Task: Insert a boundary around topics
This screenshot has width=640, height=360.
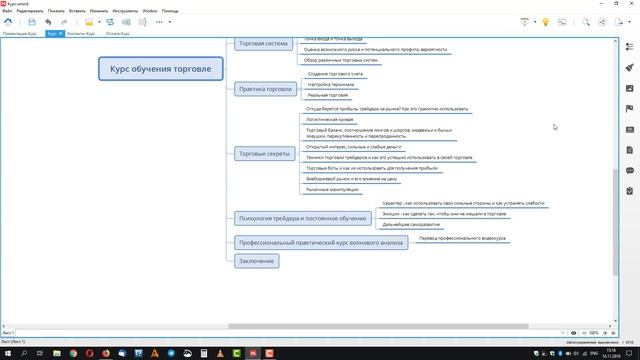Action: pos(126,22)
